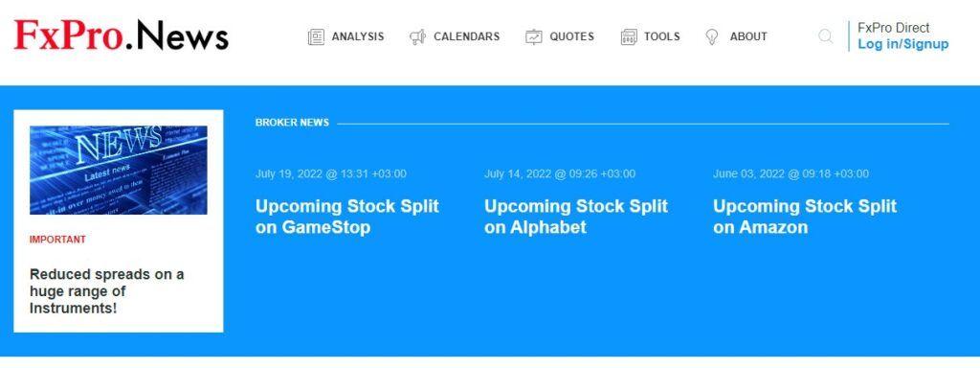
Task: Open search with the magnifier icon
Action: click(x=826, y=36)
